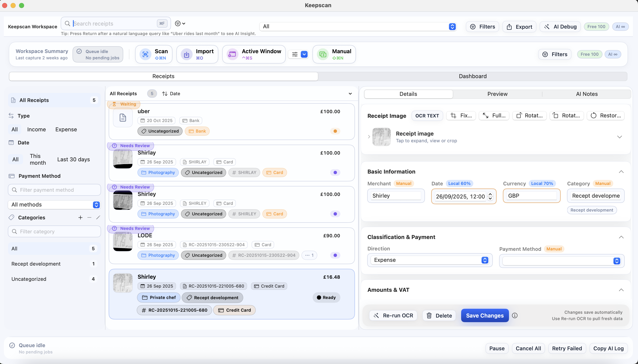This screenshot has height=364, width=638.
Task: Open the Import tool
Action: click(197, 54)
